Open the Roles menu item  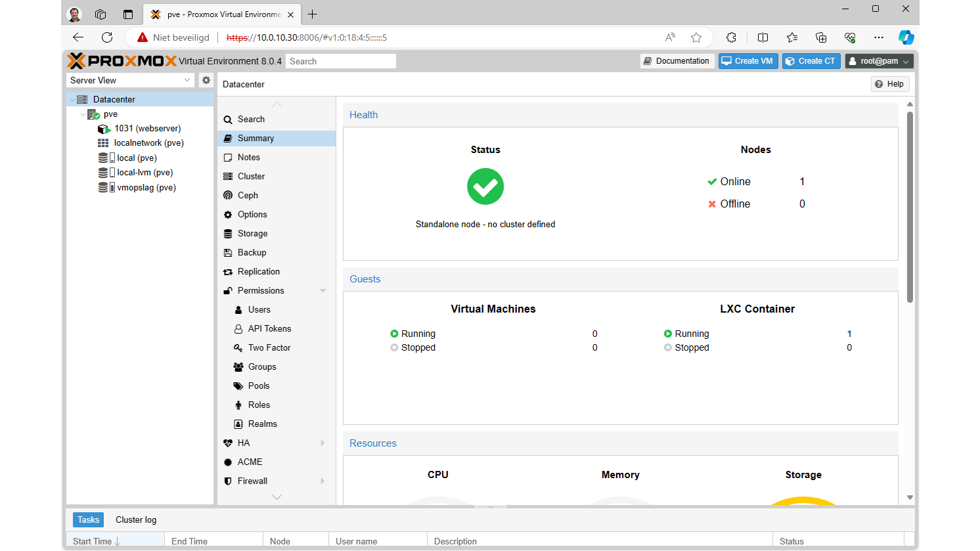[x=276, y=405]
